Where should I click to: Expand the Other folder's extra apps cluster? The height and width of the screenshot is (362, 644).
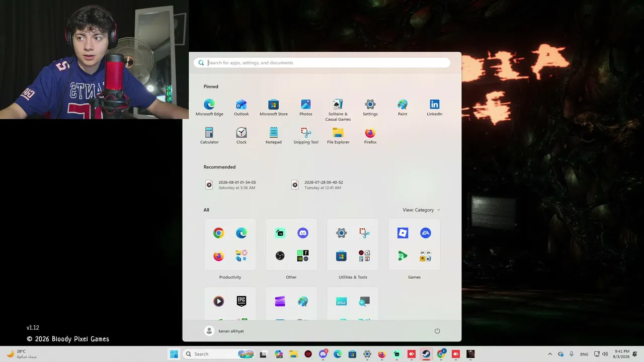point(303,256)
